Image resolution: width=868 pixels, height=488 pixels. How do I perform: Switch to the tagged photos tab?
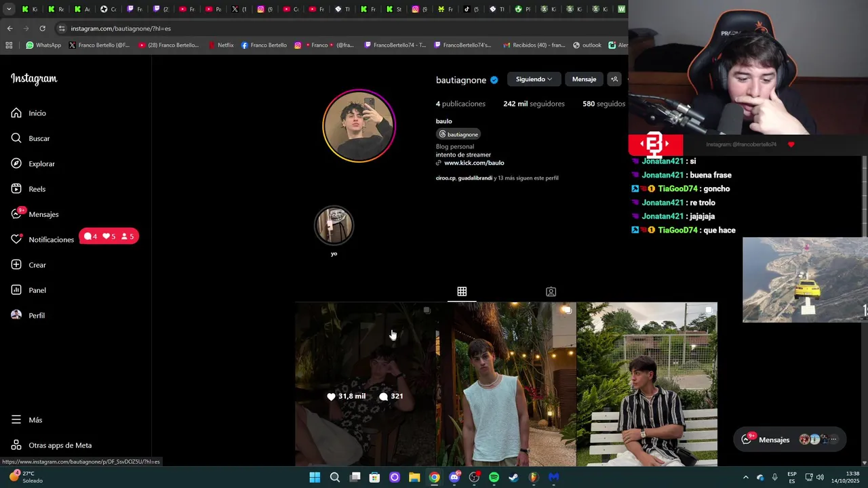551,291
